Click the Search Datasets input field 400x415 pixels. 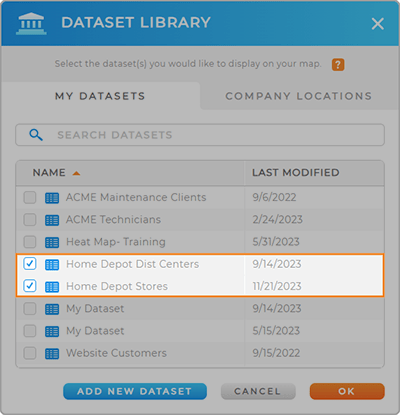tap(200, 135)
